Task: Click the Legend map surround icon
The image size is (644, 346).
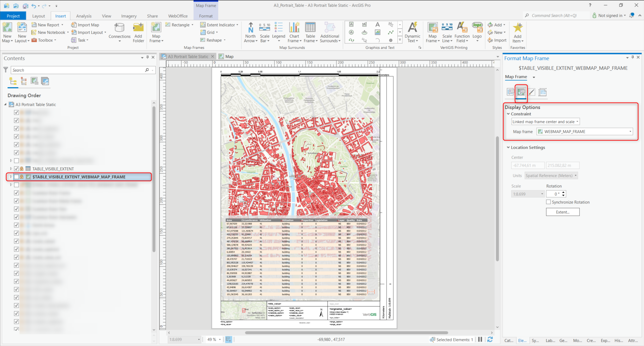Action: [278, 27]
